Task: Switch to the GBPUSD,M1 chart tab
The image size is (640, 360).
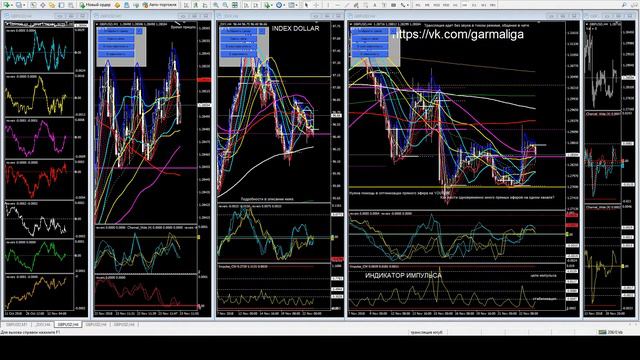Action: [16, 324]
